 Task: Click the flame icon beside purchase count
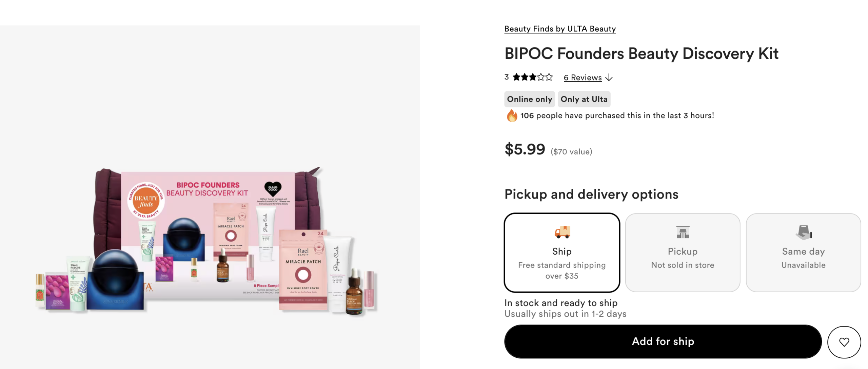[511, 116]
